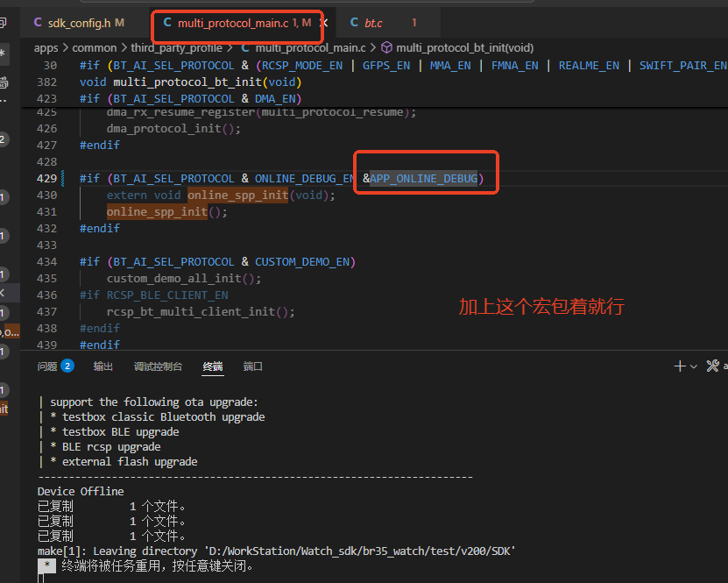This screenshot has height=583, width=728.
Task: Select the 终端 terminal tab
Action: pos(213,366)
